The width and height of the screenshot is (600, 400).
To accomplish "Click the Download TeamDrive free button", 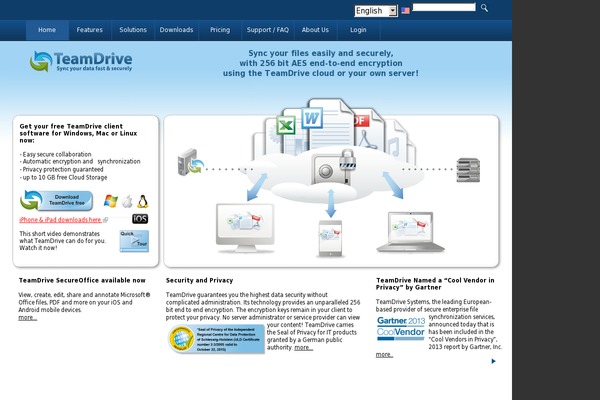I will pos(57,200).
